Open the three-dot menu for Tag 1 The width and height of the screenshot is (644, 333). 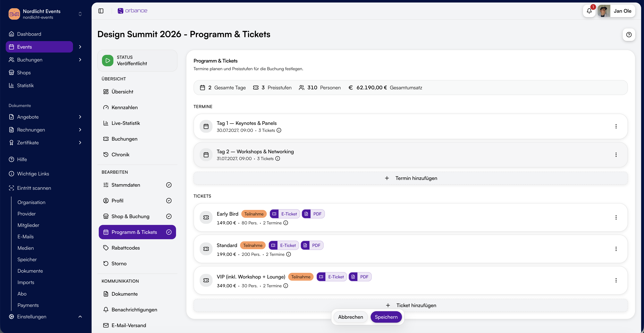tap(616, 126)
